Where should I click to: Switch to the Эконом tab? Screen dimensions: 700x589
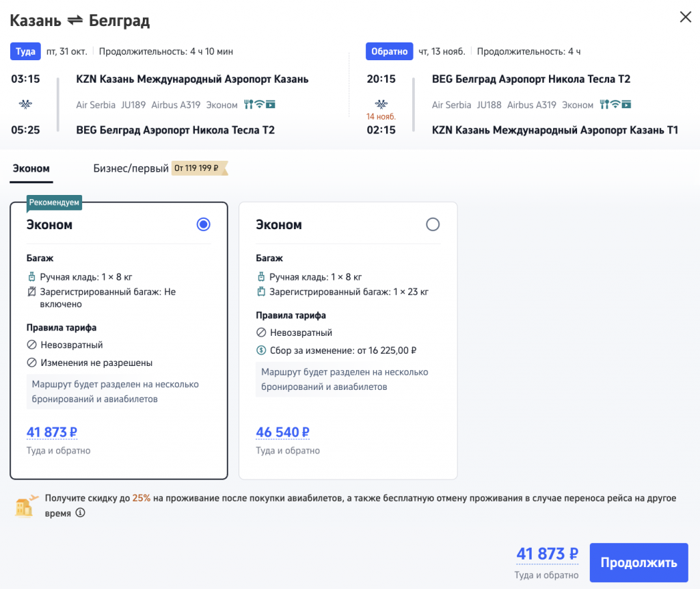pos(31,168)
